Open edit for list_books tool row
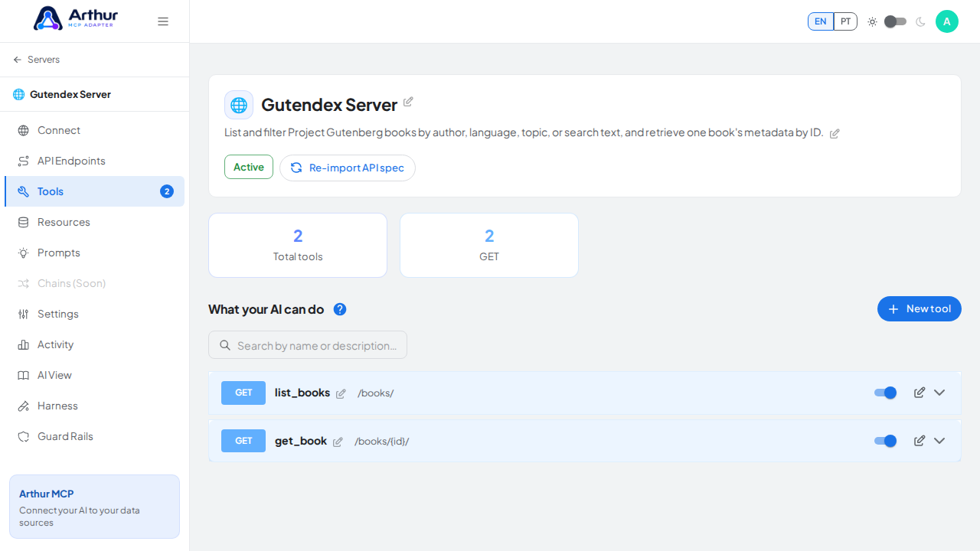 tap(920, 393)
